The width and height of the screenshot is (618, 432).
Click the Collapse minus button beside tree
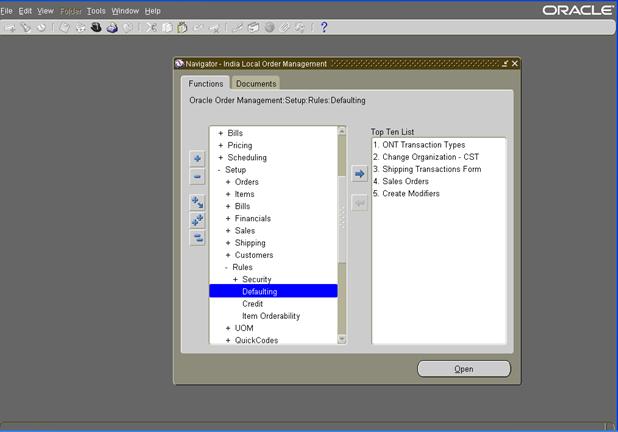point(197,177)
